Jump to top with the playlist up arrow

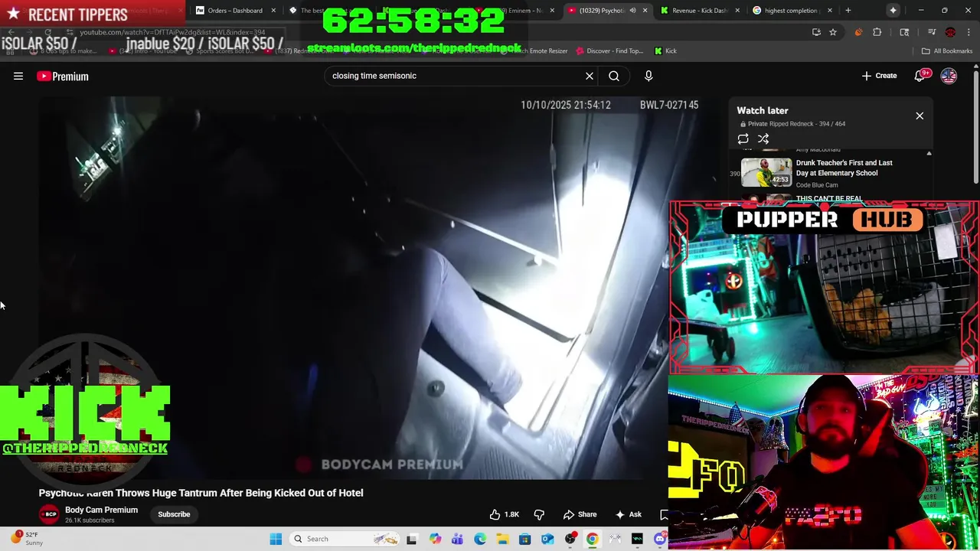tap(929, 154)
